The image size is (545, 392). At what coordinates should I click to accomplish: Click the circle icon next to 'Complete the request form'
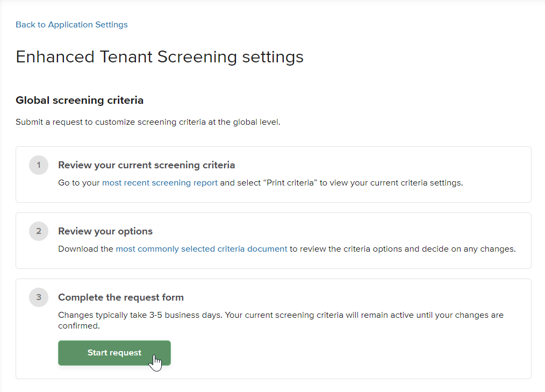[x=38, y=297]
